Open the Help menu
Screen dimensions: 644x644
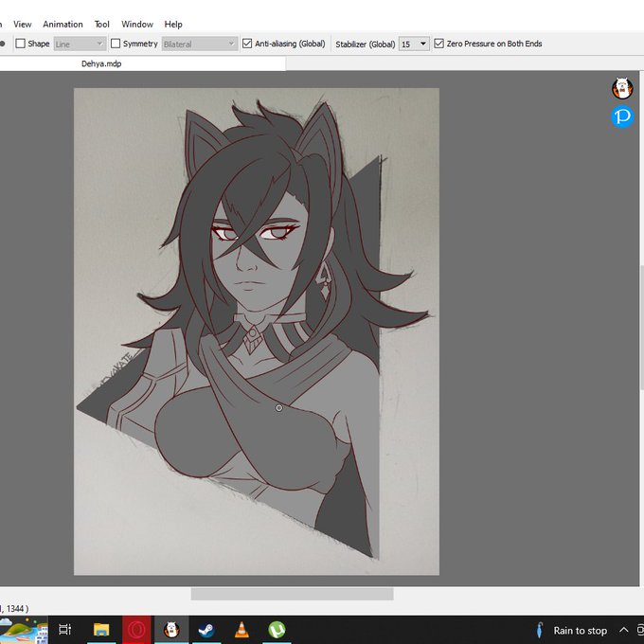coord(173,25)
